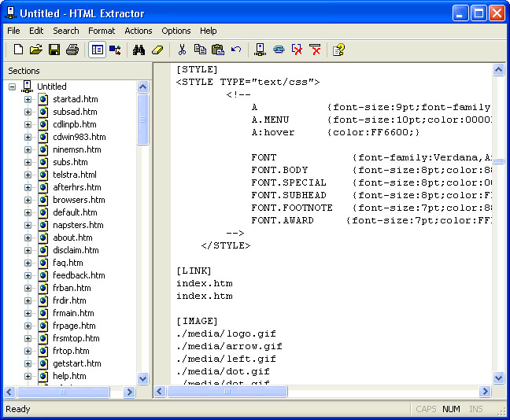Save with the floppy disk icon

54,50
